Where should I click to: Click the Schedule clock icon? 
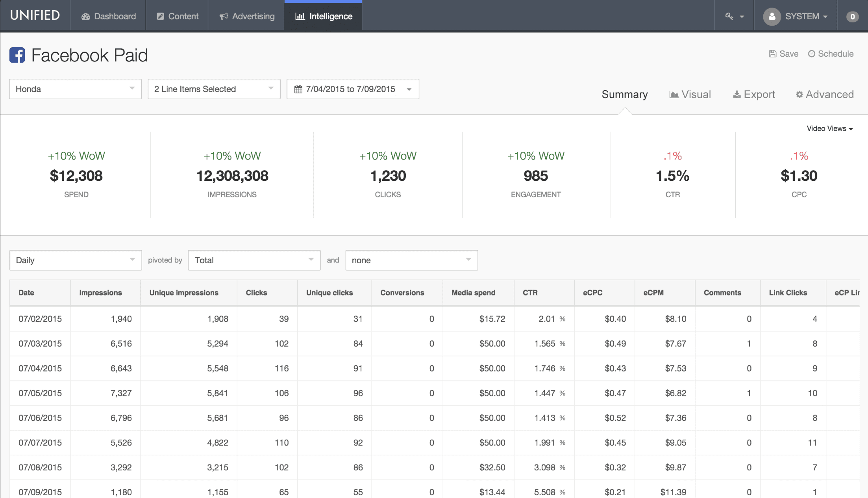811,54
